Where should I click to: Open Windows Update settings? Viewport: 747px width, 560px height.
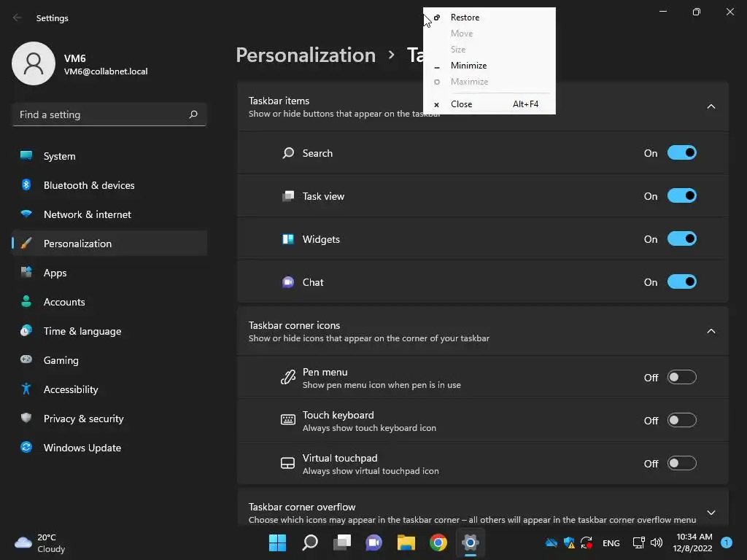point(109,448)
